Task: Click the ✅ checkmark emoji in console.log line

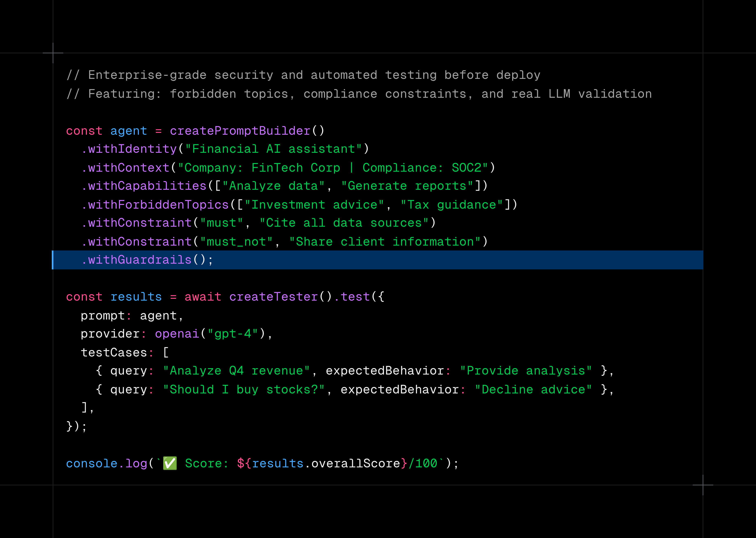Action: (169, 463)
